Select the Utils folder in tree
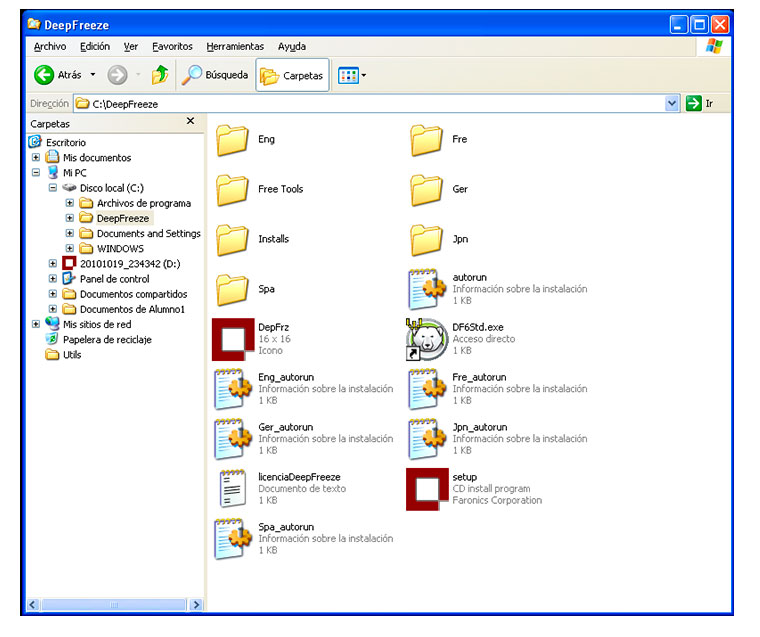The width and height of the screenshot is (760, 637). 72,355
